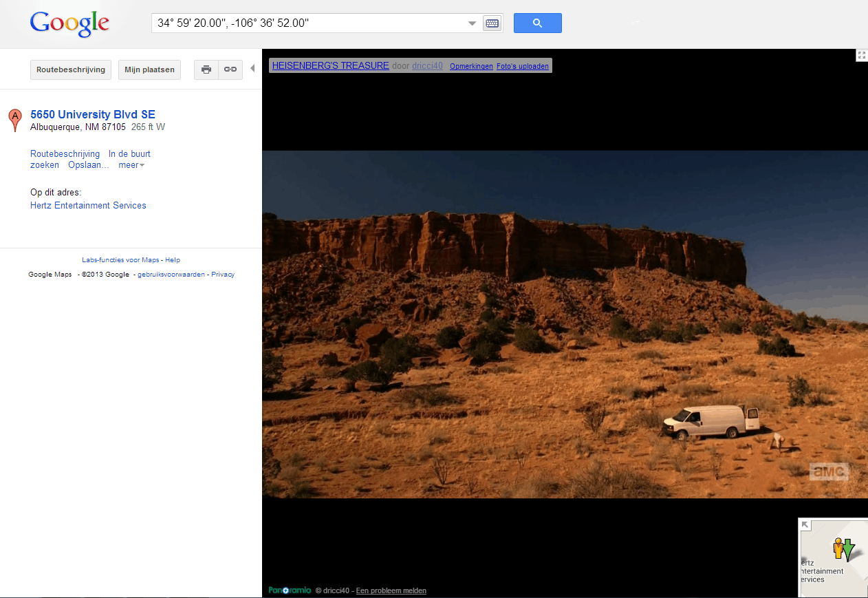This screenshot has height=598, width=868.
Task: Collapse the mini map with the arrow icon
Action: (806, 525)
